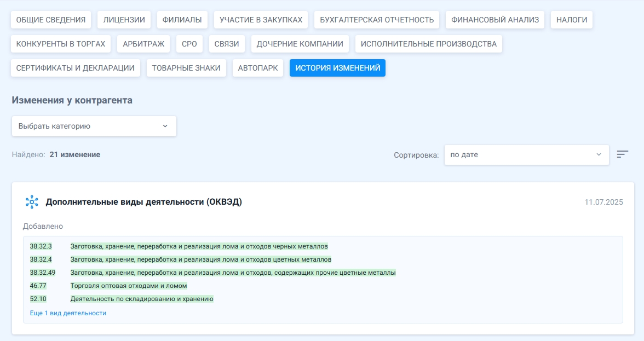Click the code 38.32.4

tap(41, 259)
